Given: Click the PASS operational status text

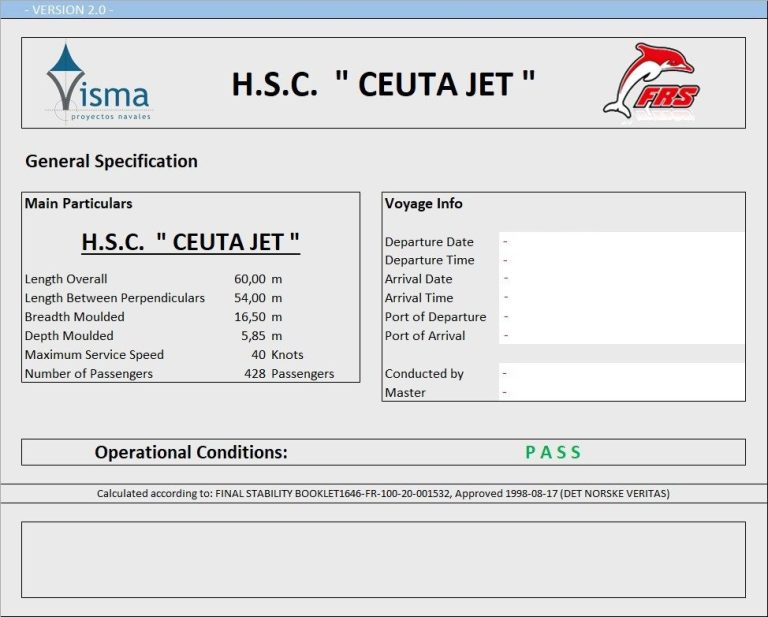Looking at the screenshot, I should tap(553, 452).
